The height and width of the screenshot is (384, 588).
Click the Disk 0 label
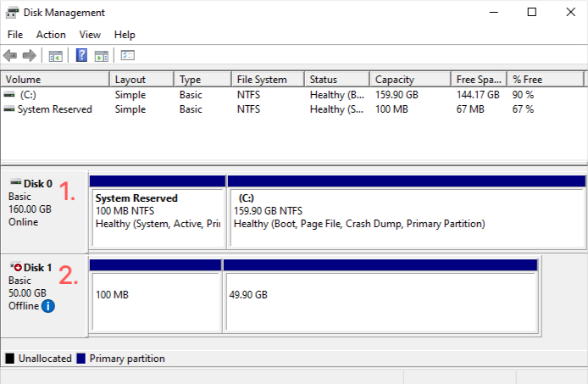pyautogui.click(x=38, y=184)
